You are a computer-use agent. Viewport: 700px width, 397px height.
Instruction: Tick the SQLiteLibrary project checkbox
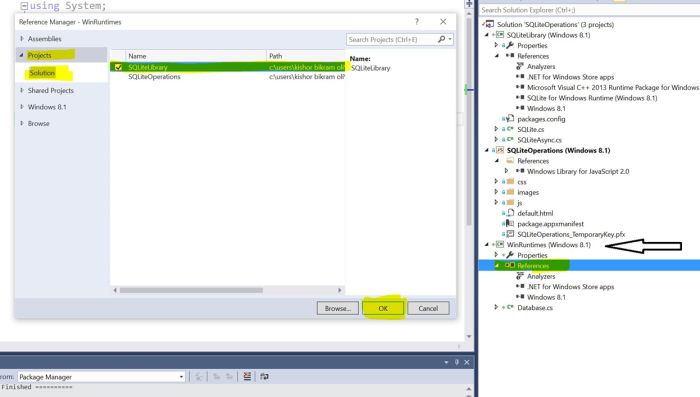tap(118, 67)
